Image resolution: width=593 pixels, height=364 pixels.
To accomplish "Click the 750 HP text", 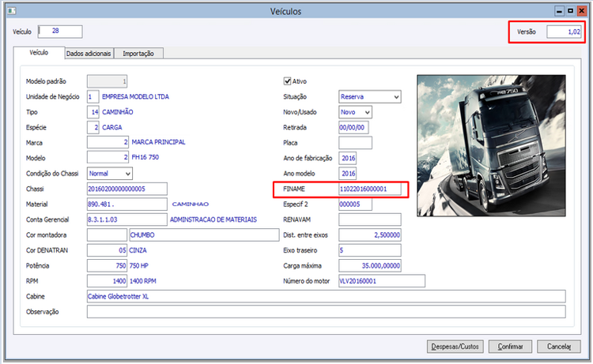I will coord(139,266).
